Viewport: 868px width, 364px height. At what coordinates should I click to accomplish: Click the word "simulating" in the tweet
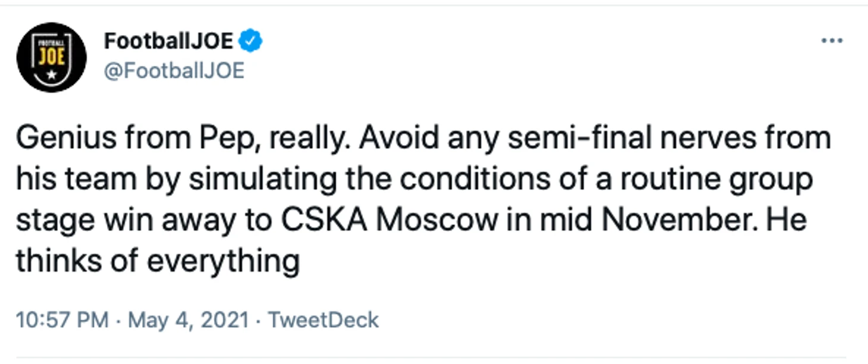(x=262, y=180)
